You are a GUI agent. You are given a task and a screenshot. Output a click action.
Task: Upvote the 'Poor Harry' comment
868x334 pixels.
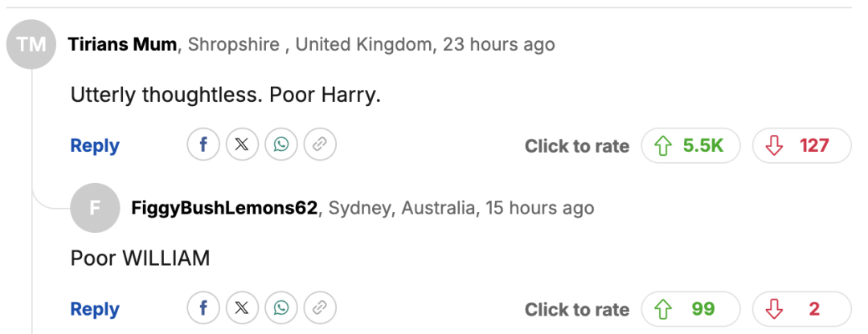[690, 145]
